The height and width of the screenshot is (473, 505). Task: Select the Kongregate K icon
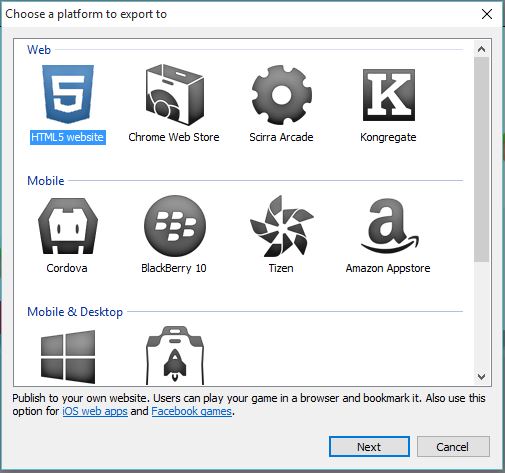click(x=389, y=95)
